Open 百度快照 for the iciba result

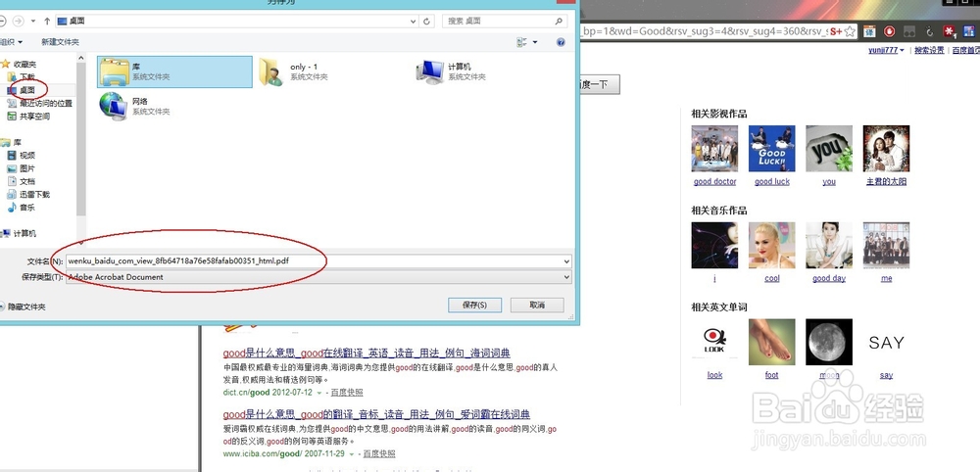pos(379,454)
